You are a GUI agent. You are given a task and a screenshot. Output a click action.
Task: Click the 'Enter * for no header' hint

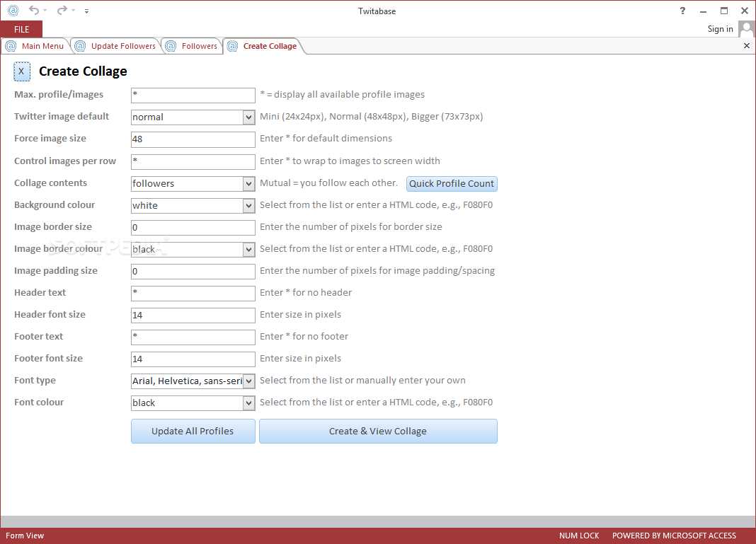pyautogui.click(x=306, y=292)
